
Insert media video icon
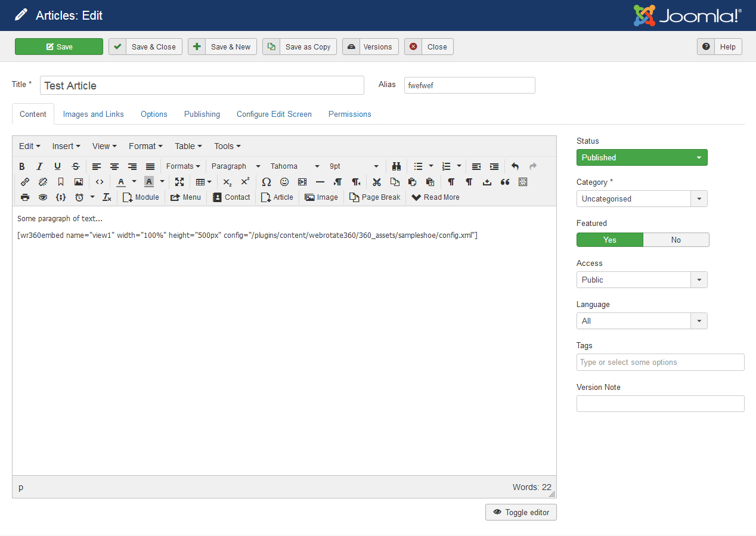tap(302, 182)
